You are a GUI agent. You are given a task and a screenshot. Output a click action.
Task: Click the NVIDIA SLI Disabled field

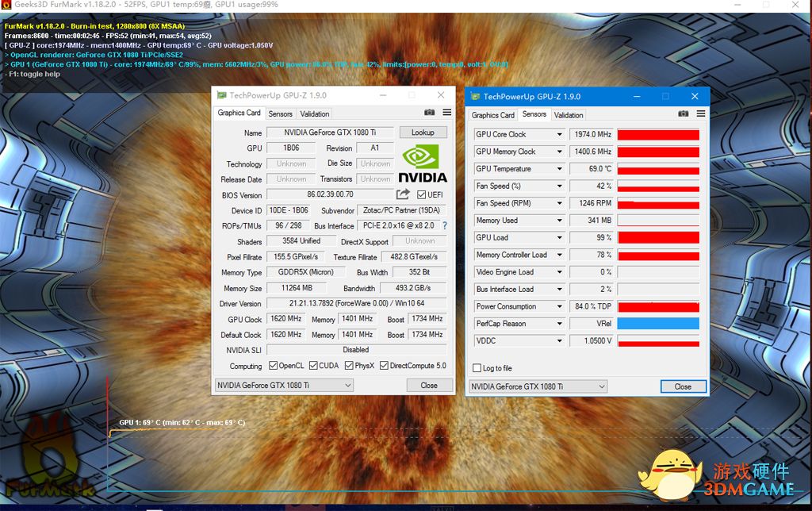pyautogui.click(x=356, y=350)
